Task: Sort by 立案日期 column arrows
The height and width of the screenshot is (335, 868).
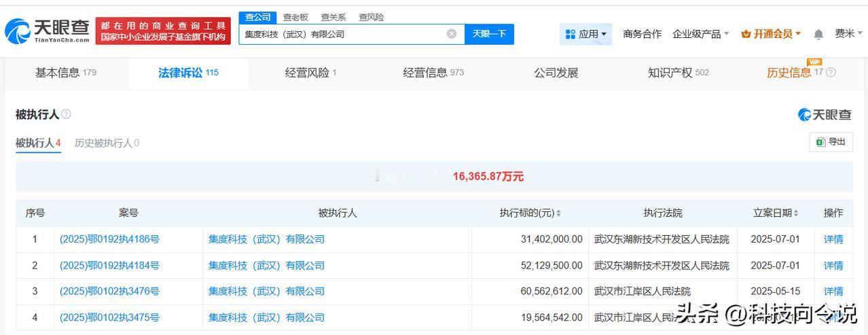Action: pyautogui.click(x=796, y=213)
